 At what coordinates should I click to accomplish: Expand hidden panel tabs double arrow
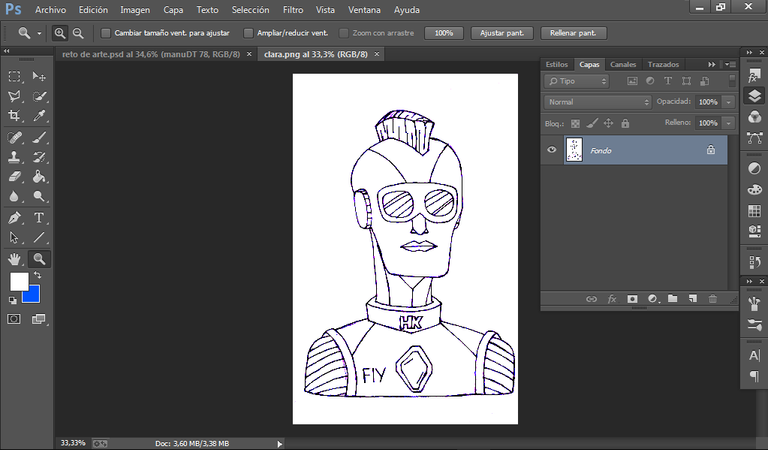tap(712, 64)
